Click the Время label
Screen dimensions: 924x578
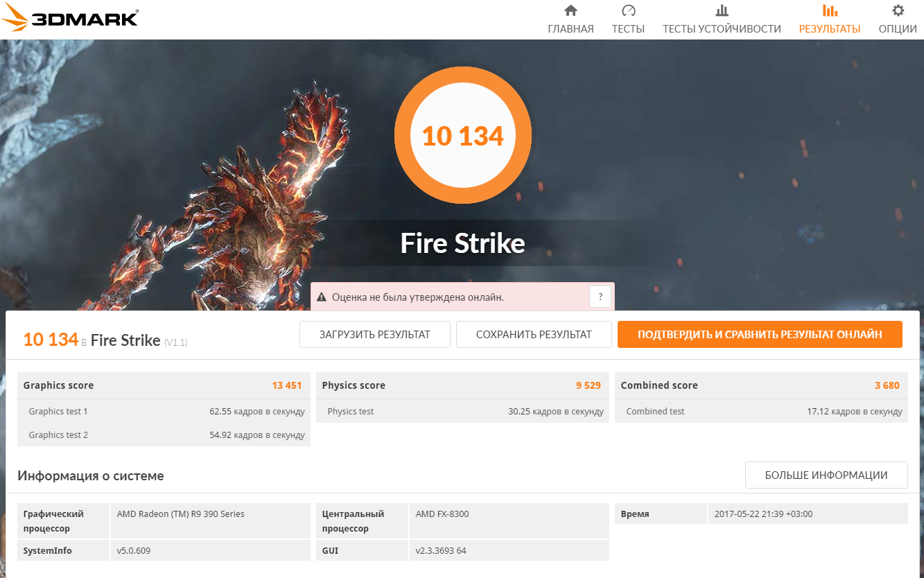pos(635,514)
